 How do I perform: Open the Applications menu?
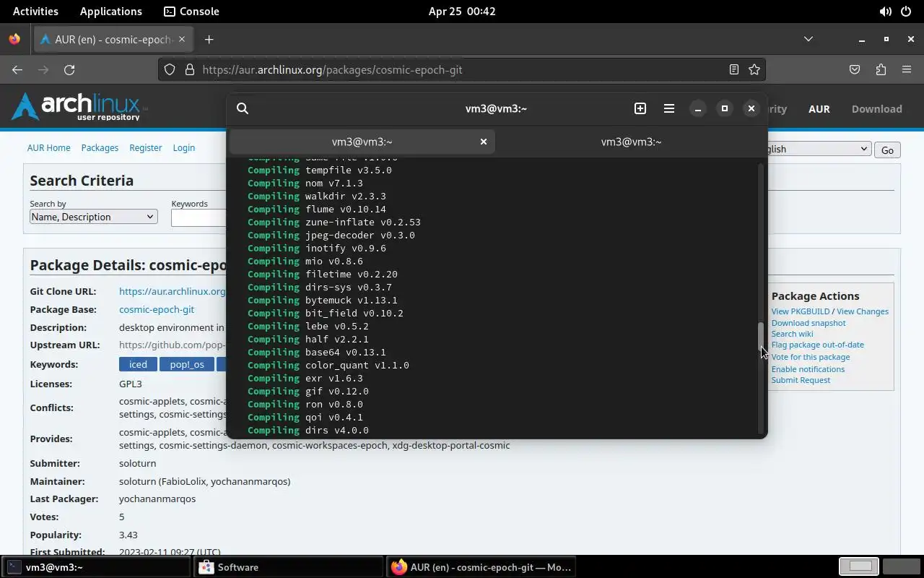click(x=111, y=12)
